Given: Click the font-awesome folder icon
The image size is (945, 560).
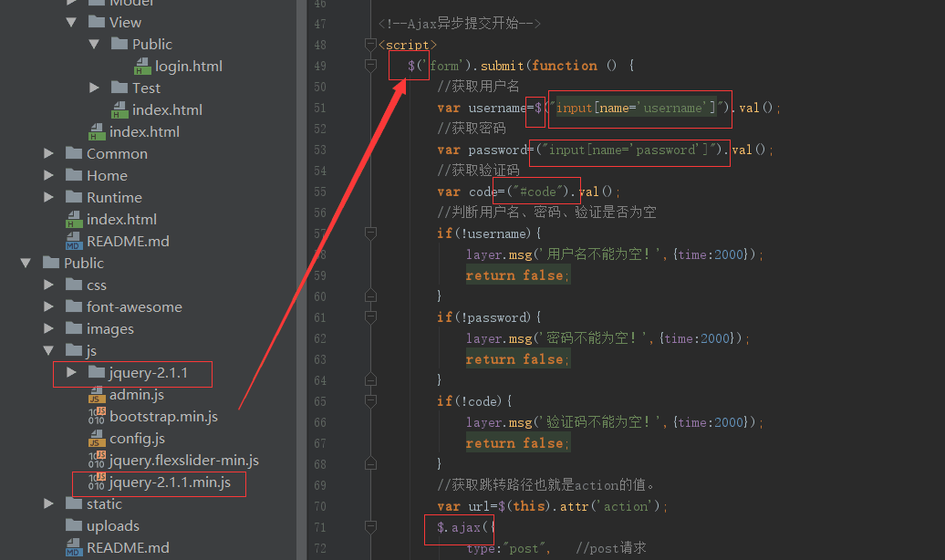Looking at the screenshot, I should (74, 306).
